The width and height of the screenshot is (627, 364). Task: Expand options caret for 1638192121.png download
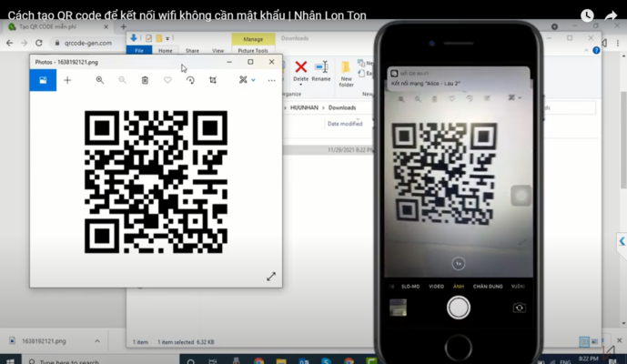click(x=97, y=341)
